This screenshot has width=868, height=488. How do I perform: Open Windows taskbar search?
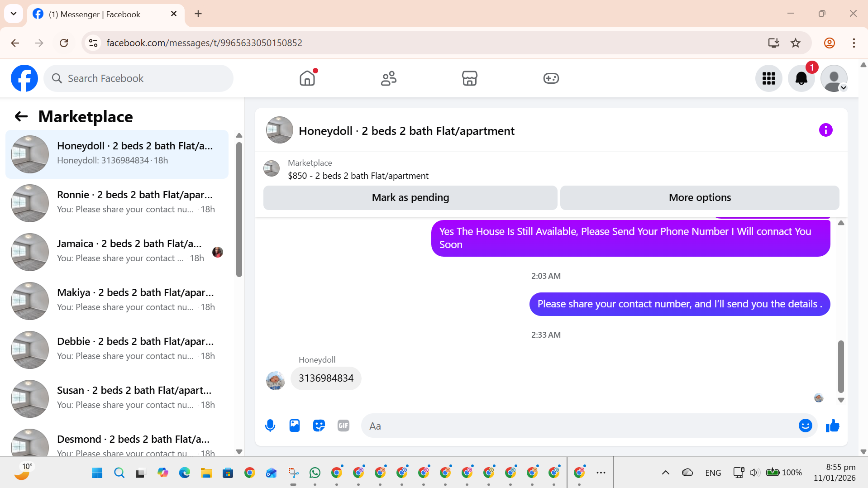point(119,473)
